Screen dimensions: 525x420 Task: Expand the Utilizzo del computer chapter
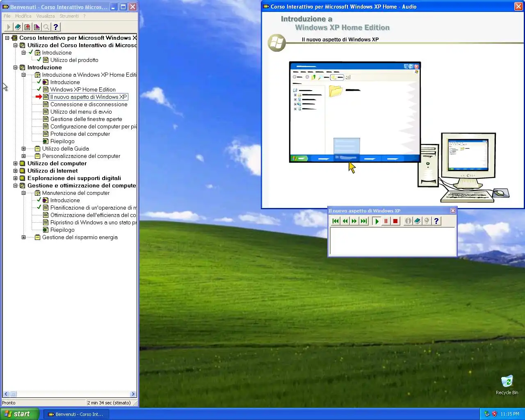[15, 163]
